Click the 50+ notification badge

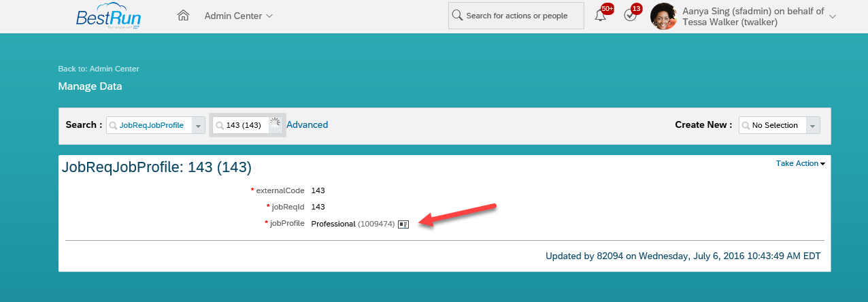coord(607,9)
